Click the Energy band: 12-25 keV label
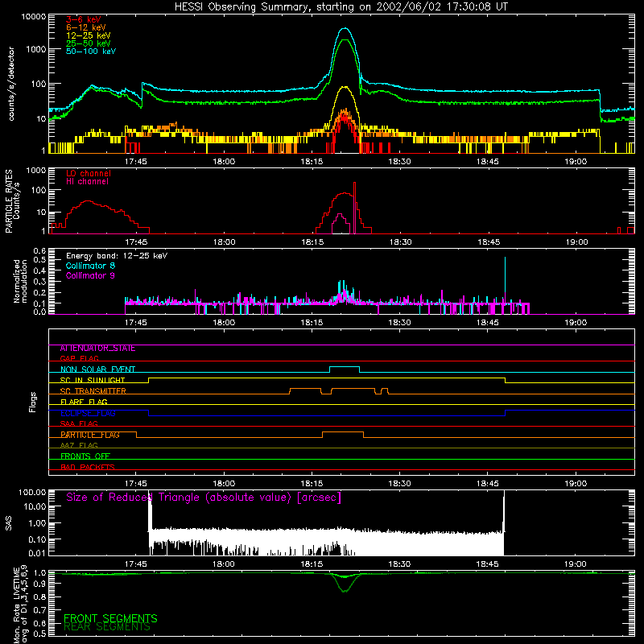 (x=117, y=256)
